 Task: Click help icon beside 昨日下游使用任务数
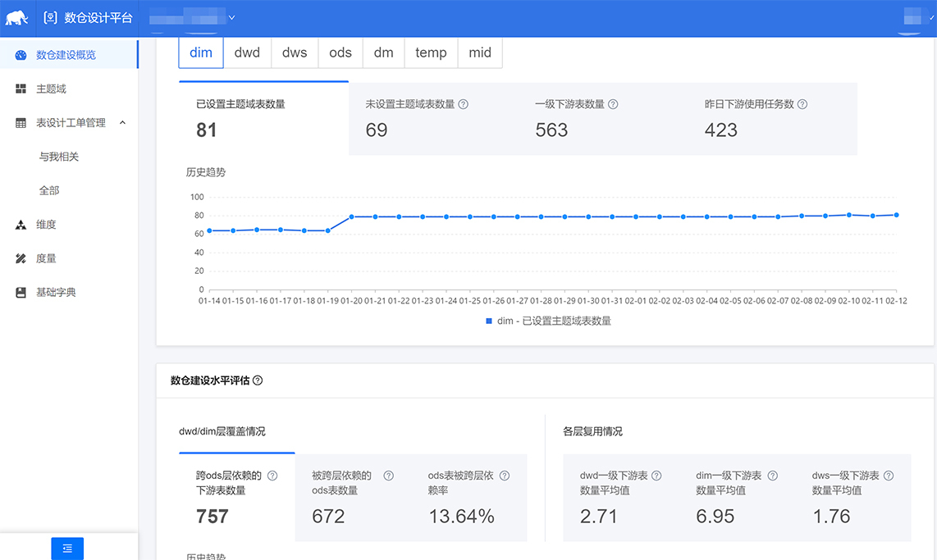pyautogui.click(x=802, y=105)
